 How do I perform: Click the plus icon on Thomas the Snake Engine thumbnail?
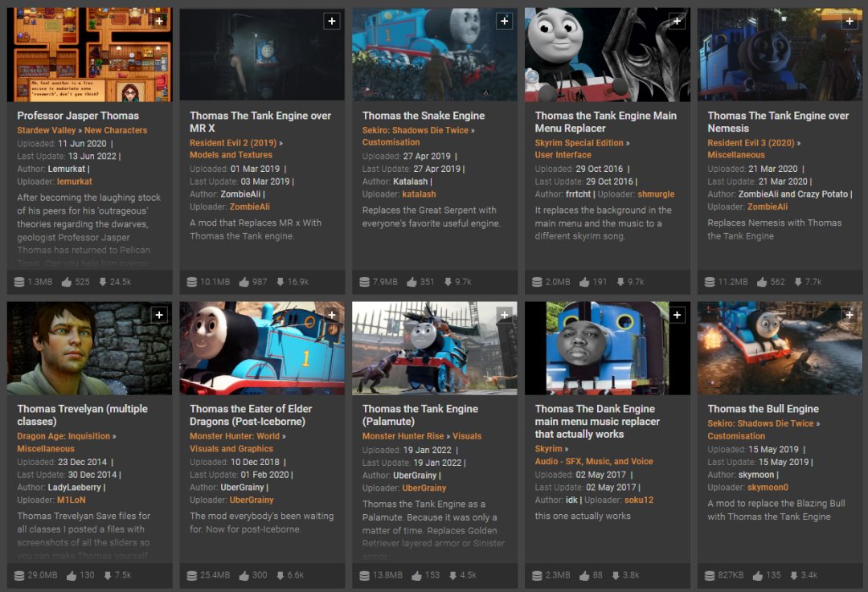click(x=504, y=21)
